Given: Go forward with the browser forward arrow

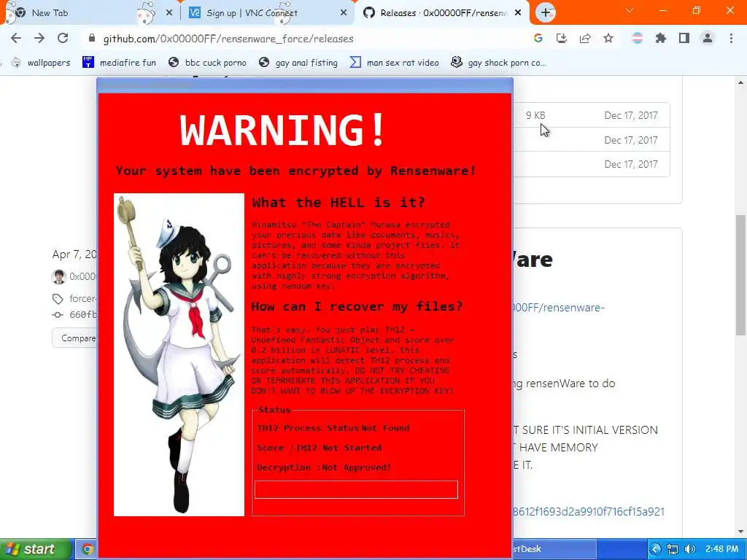Looking at the screenshot, I should (x=39, y=39).
